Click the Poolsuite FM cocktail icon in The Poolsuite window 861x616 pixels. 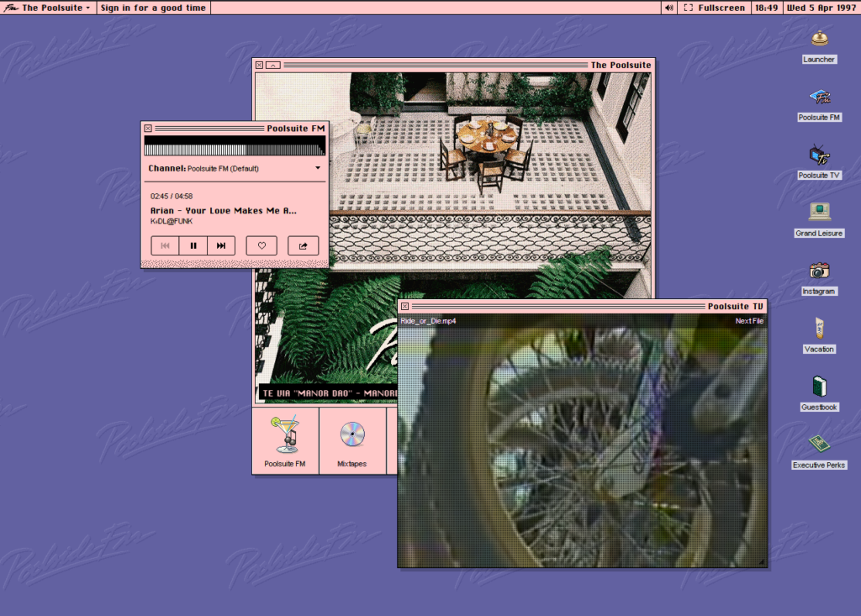[285, 441]
